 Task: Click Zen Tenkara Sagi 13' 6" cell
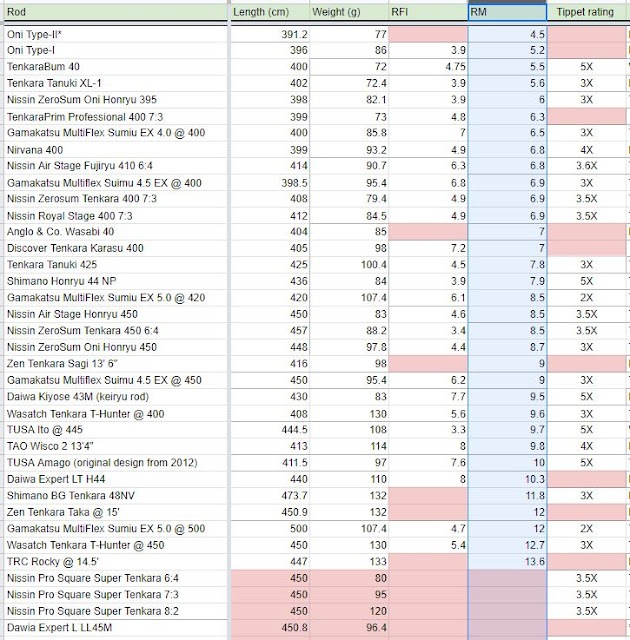[x=115, y=364]
